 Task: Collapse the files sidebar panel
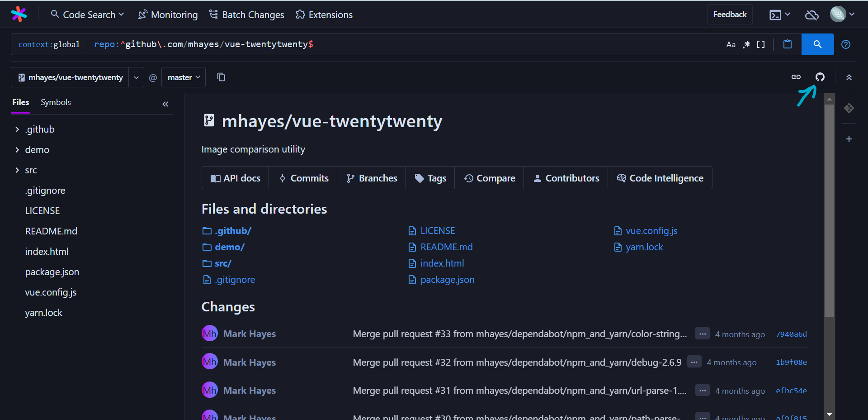pyautogui.click(x=165, y=104)
